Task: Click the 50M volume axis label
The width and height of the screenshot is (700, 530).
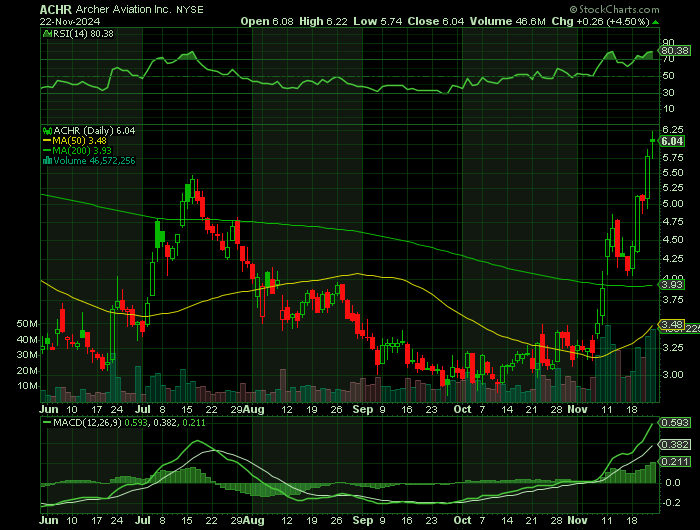Action: coord(27,324)
